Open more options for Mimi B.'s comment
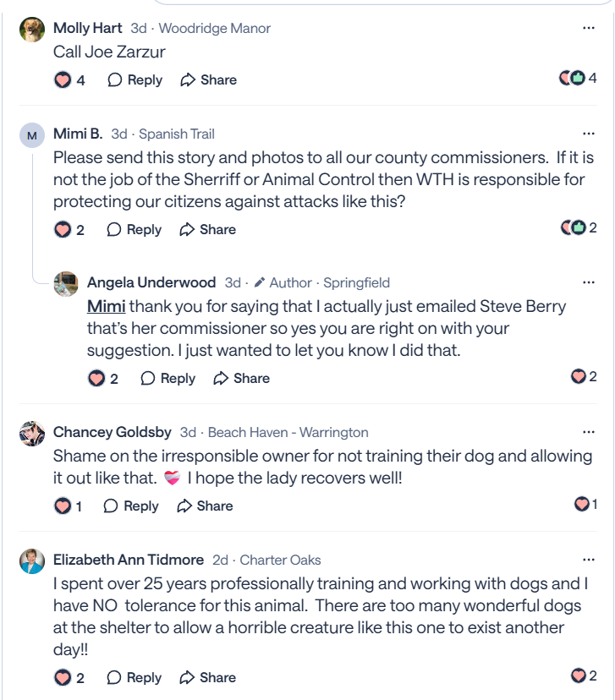 point(589,134)
